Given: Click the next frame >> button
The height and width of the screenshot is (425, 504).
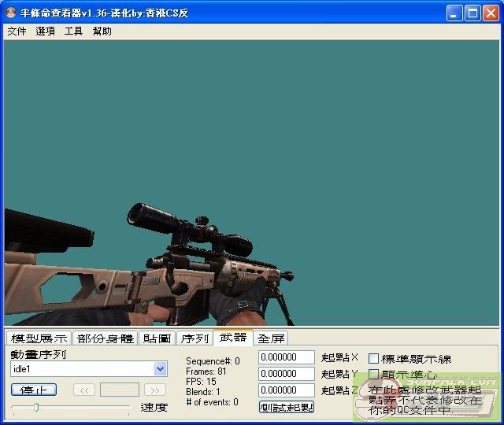Looking at the screenshot, I should click(155, 390).
